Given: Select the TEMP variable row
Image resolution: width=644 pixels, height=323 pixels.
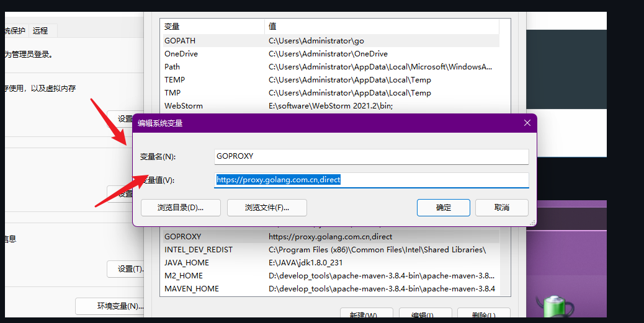Looking at the screenshot, I should pos(330,79).
